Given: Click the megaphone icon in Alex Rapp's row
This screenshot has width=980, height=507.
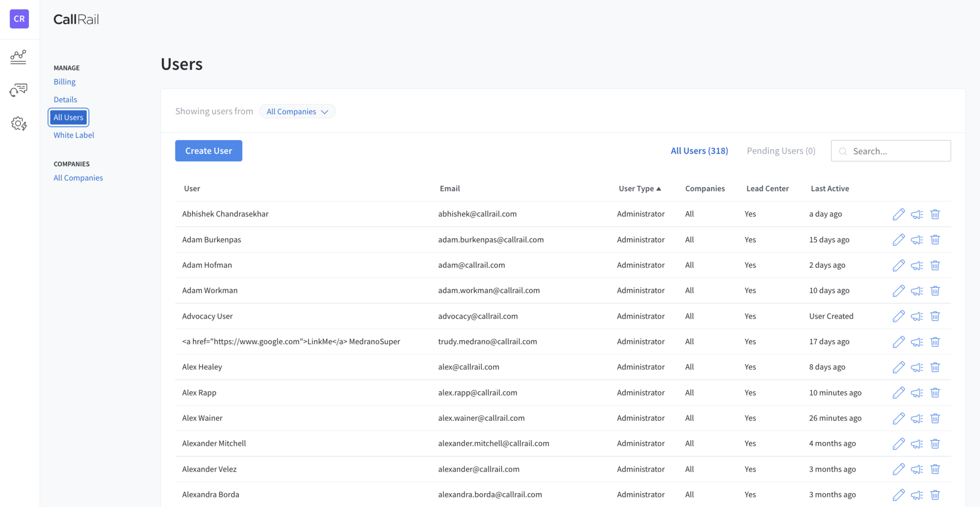Looking at the screenshot, I should point(917,393).
